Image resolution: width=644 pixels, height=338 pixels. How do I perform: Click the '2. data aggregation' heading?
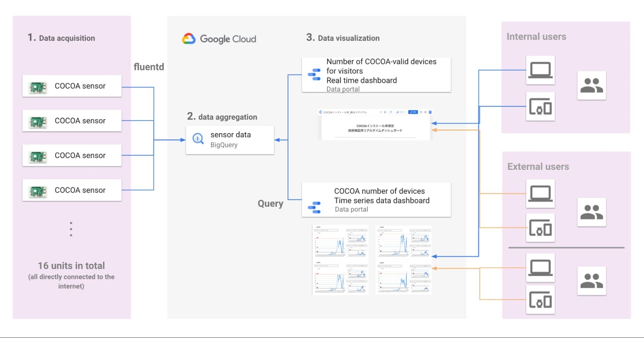point(222,116)
